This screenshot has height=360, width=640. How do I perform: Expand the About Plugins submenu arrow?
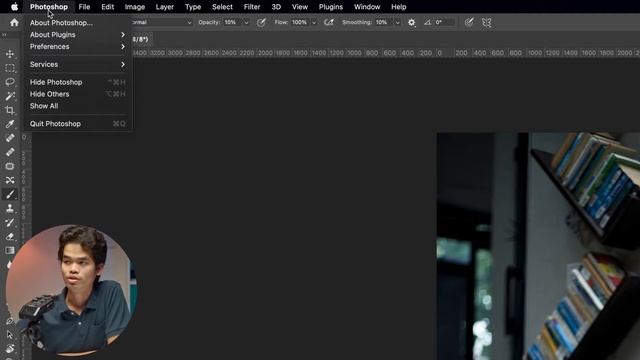pos(123,35)
